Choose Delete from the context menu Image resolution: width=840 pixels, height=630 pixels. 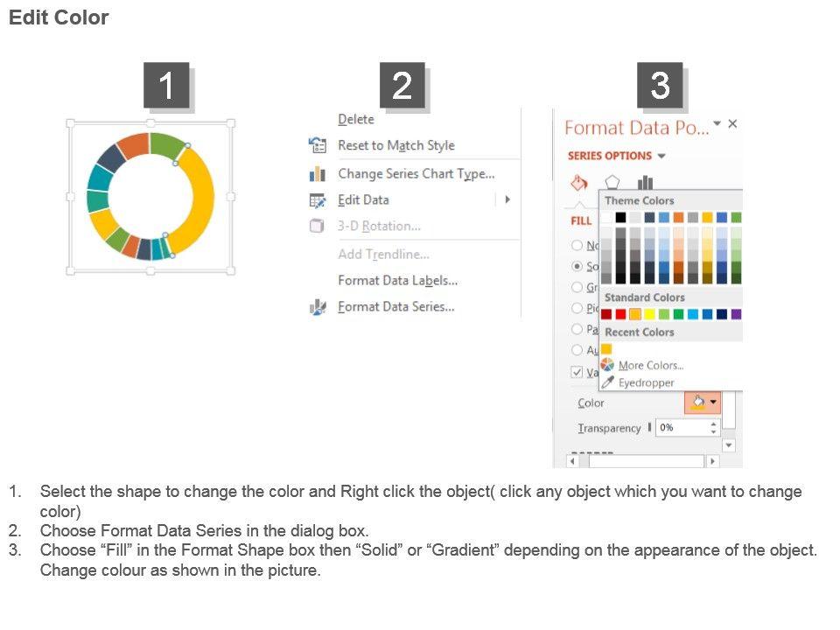pyautogui.click(x=356, y=120)
